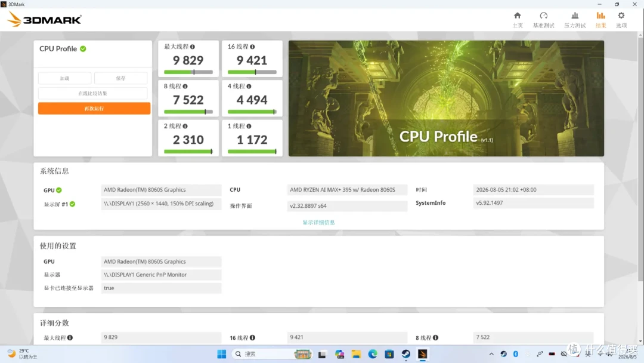Click the green check next to GPU label

58,190
